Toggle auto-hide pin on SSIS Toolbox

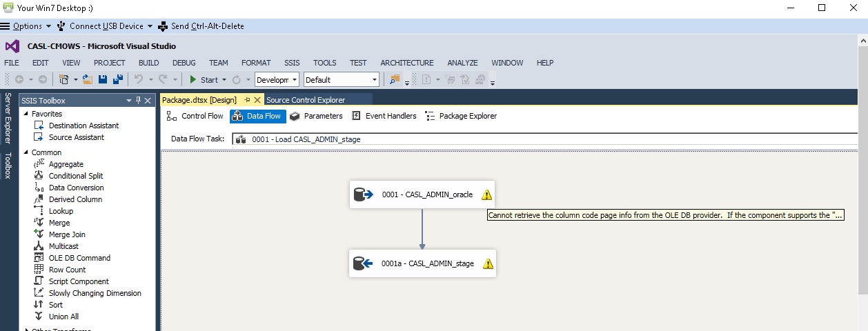[138, 101]
